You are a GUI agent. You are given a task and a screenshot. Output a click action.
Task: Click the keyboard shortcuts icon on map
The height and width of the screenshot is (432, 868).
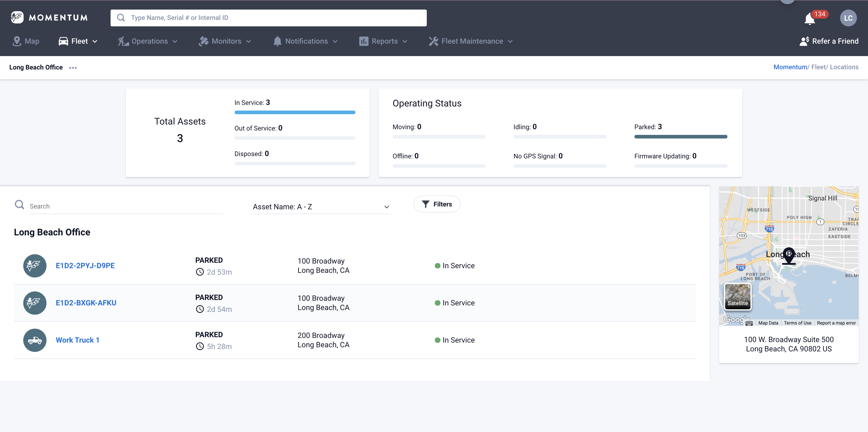(749, 323)
